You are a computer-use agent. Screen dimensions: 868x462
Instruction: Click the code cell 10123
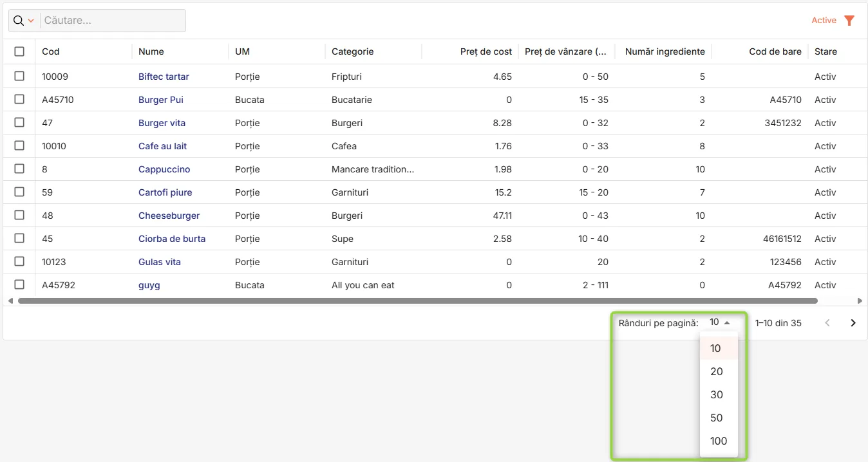tap(54, 262)
